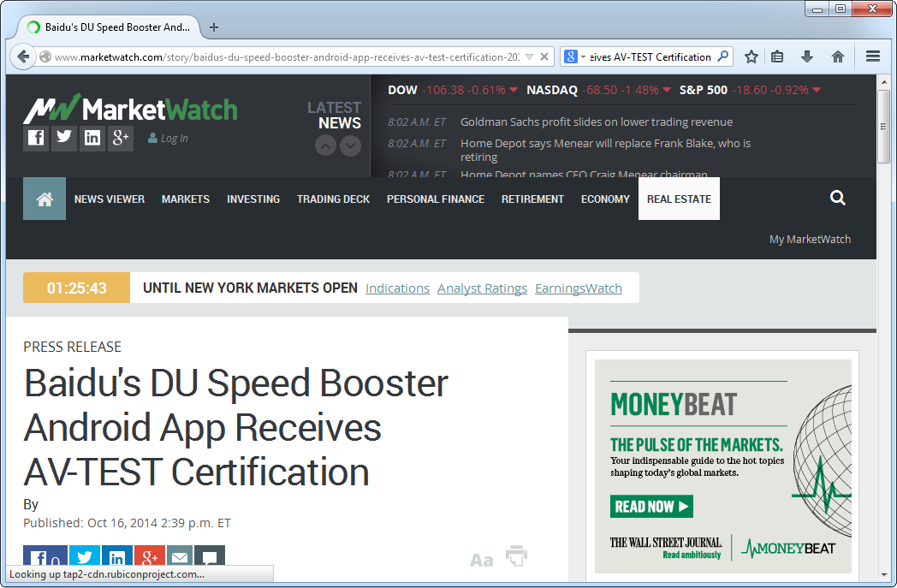The image size is (897, 588).
Task: Select the Real Estate navigation item
Action: coord(679,199)
